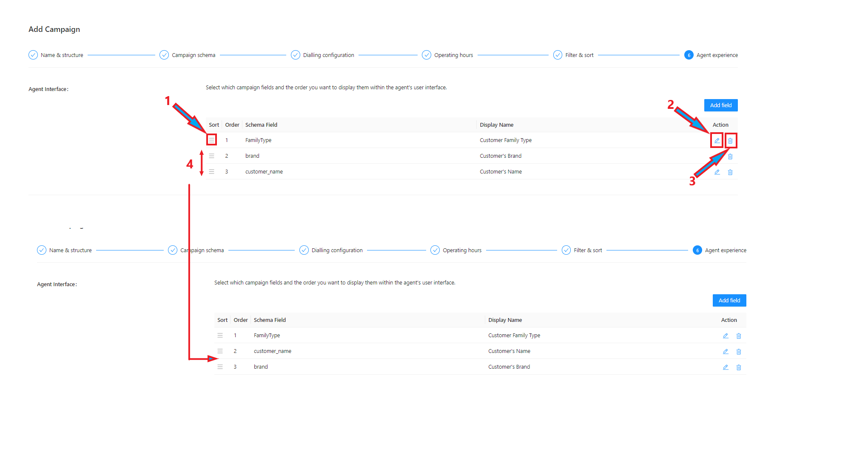The height and width of the screenshot is (472, 868).
Task: Edit the upper table's FamilyType row
Action: (717, 140)
